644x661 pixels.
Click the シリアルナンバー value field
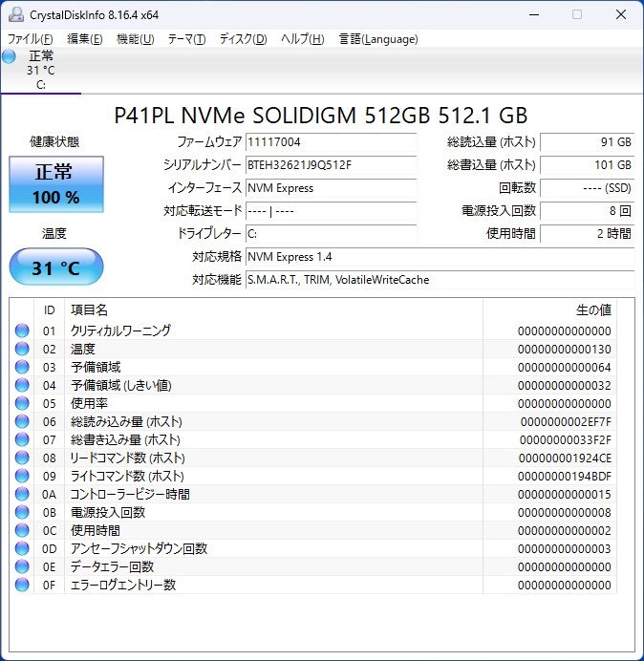330,165
